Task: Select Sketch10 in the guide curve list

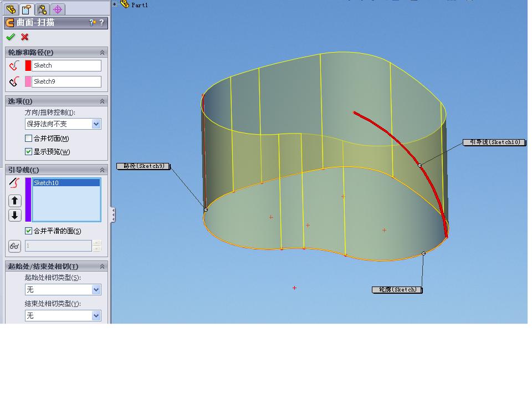Action: (x=66, y=183)
